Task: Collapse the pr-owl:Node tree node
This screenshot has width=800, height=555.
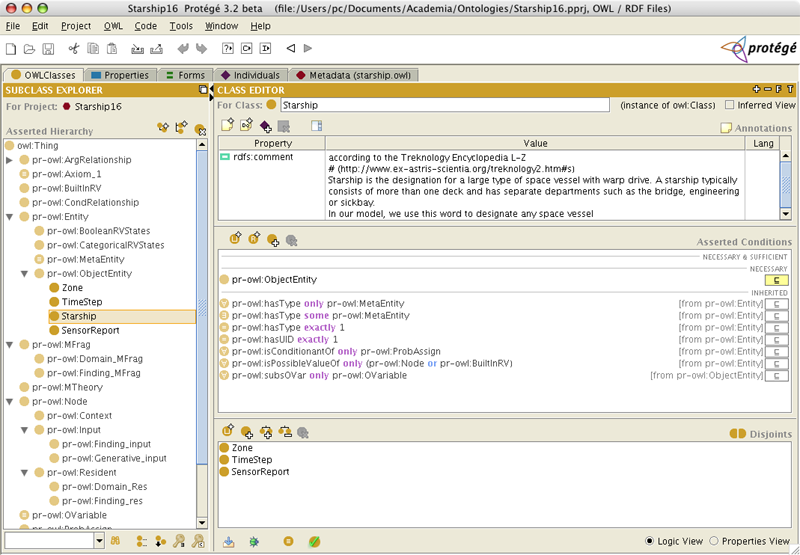Action: pyautogui.click(x=10, y=401)
